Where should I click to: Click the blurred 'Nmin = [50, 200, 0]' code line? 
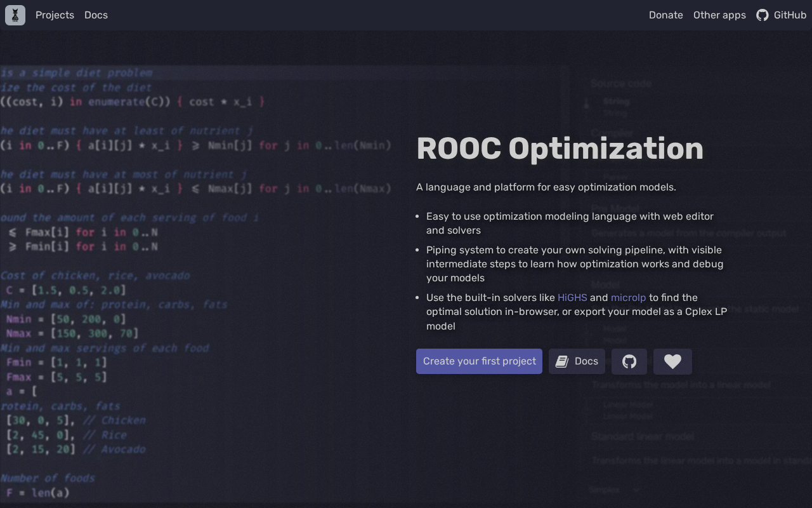click(x=66, y=319)
